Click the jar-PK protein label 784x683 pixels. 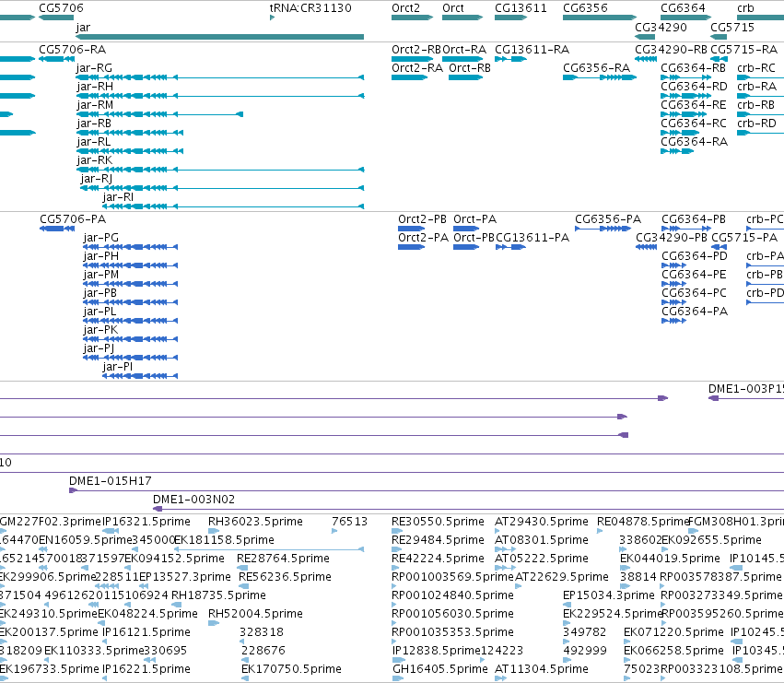pos(100,330)
